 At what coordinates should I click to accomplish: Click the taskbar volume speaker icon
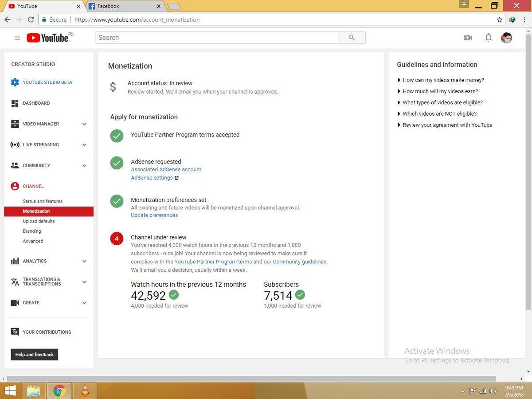[493, 391]
